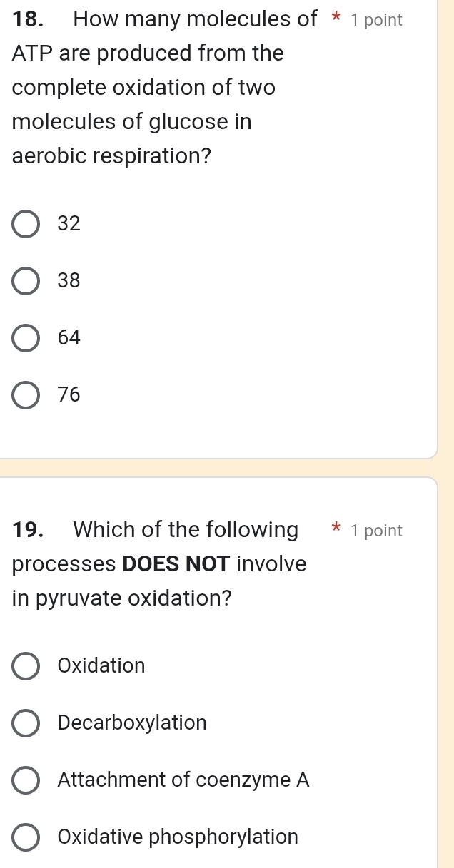The image size is (454, 868).
Task: Choose 64 as the answer to question 18
Action: tap(26, 338)
